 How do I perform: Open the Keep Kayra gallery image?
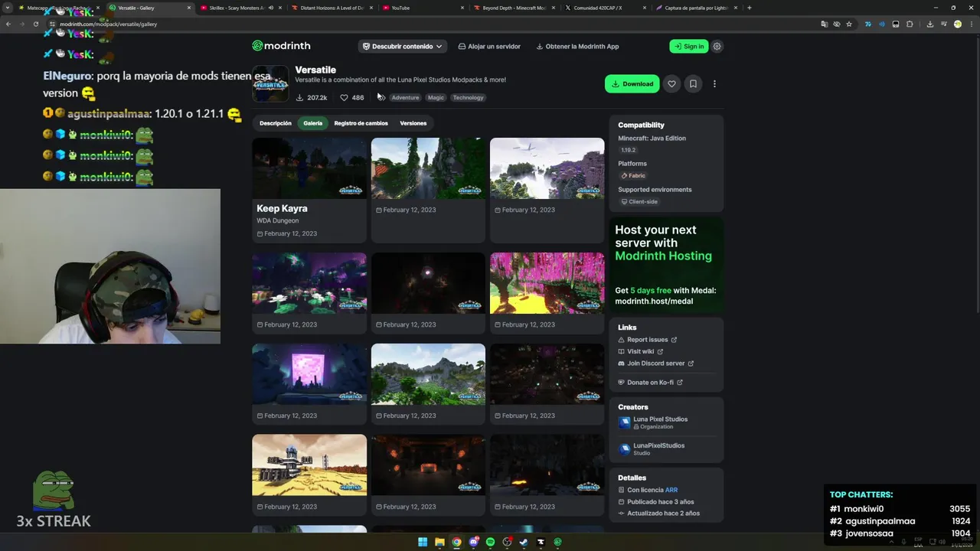point(309,168)
